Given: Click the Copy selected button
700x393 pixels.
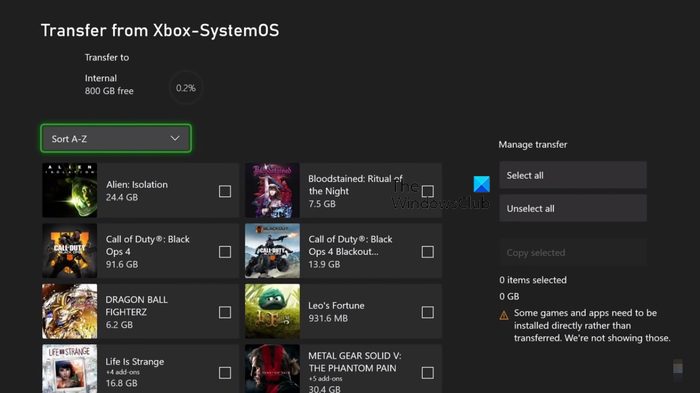Looking at the screenshot, I should 573,252.
